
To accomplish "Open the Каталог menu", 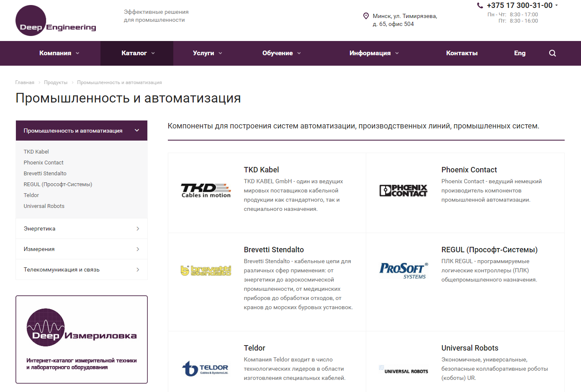I will [x=134, y=53].
